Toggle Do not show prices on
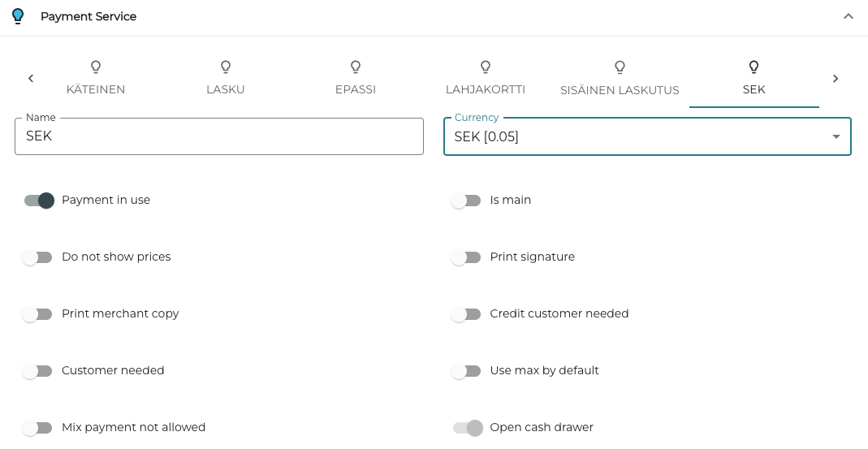Viewport: 868px width, 449px height. tap(37, 257)
